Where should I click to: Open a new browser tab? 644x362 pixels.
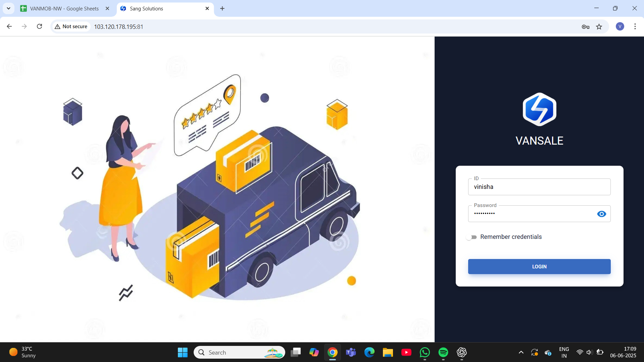click(222, 9)
